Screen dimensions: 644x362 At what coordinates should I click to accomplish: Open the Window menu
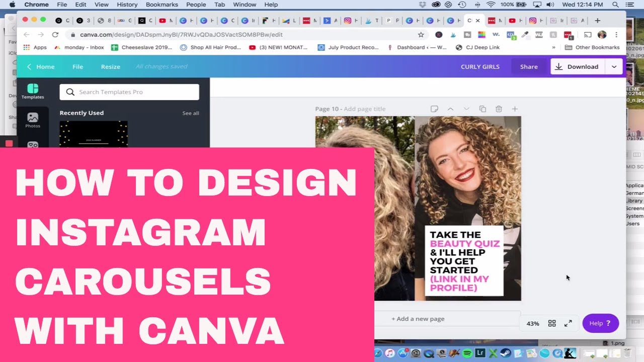pyautogui.click(x=245, y=5)
